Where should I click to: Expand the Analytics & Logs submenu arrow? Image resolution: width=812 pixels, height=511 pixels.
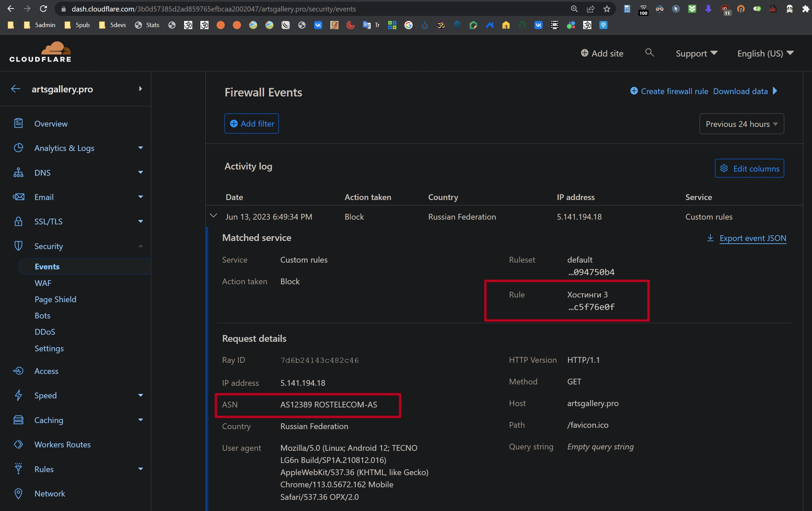140,148
